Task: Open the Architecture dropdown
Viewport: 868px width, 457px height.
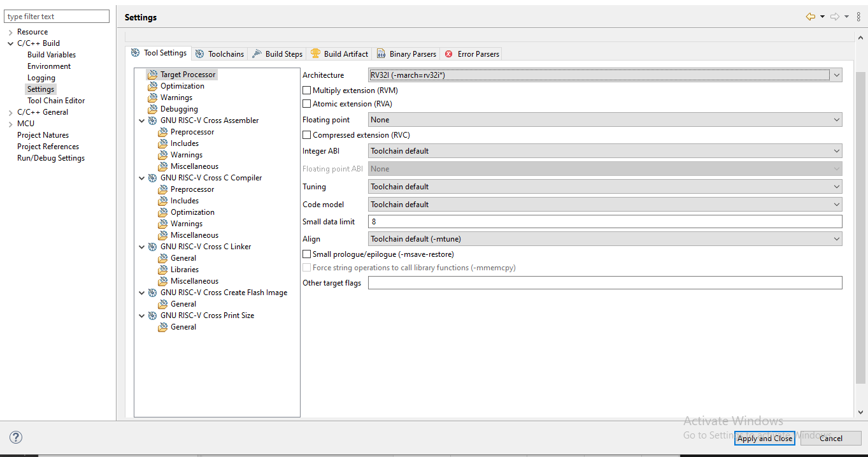Action: pyautogui.click(x=605, y=75)
